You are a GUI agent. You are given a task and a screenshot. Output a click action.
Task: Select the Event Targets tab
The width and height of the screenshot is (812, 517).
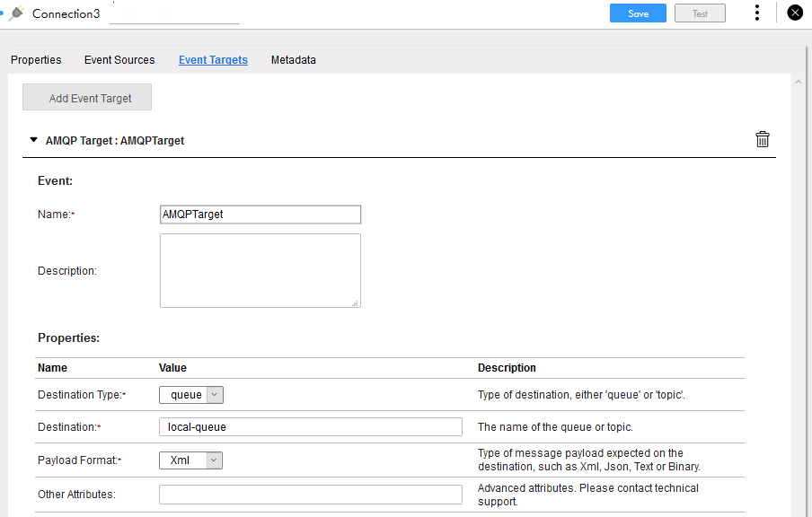pos(213,59)
